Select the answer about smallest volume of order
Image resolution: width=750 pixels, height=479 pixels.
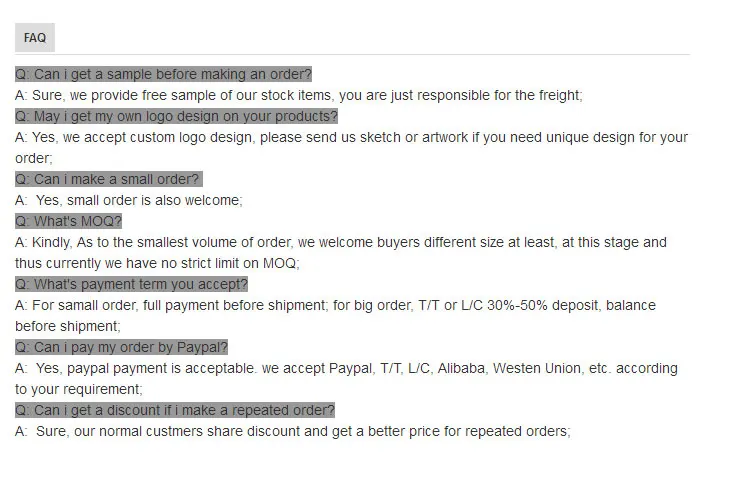pos(340,242)
